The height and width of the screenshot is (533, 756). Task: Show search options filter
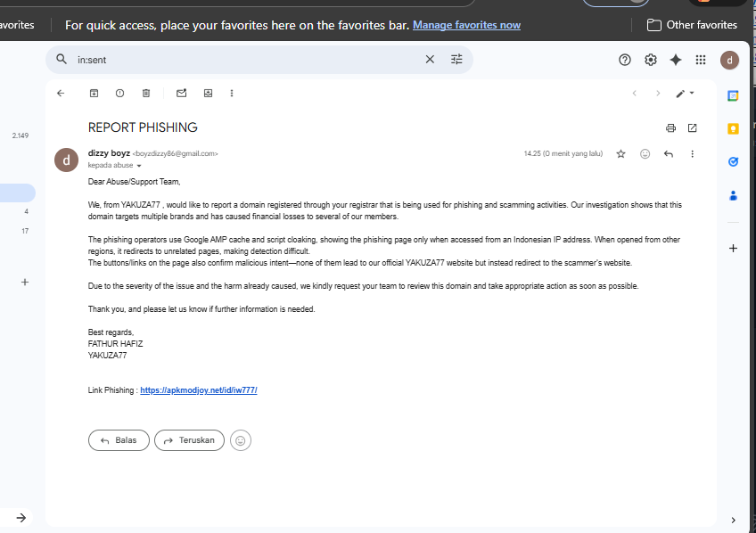(x=456, y=60)
